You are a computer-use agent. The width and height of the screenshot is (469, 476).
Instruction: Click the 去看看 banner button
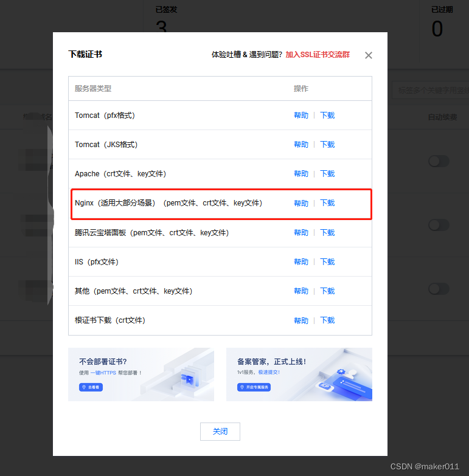coord(91,387)
